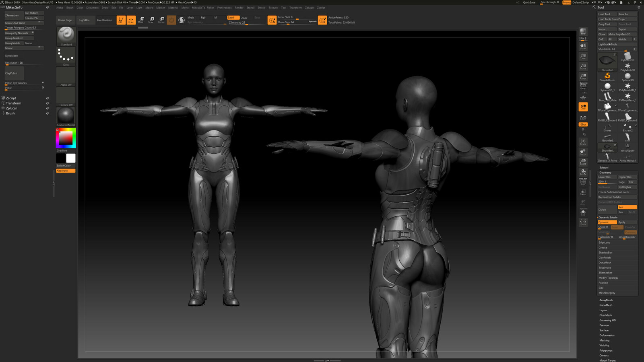Open the Stroke menu
The height and width of the screenshot is (362, 644).
point(261,8)
